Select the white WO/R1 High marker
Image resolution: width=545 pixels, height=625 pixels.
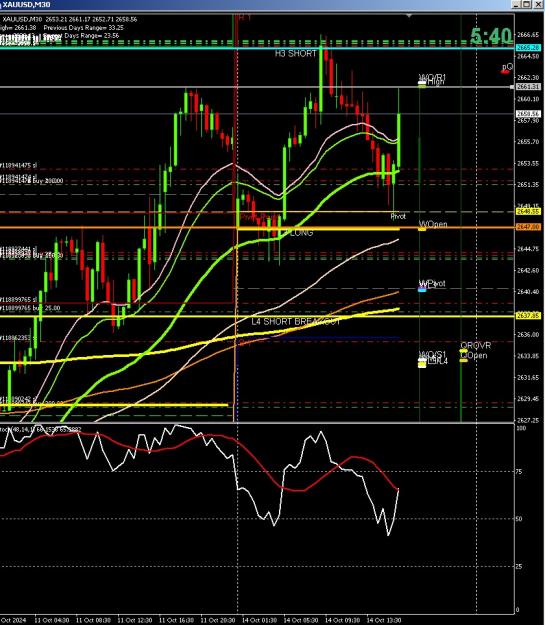tap(422, 83)
